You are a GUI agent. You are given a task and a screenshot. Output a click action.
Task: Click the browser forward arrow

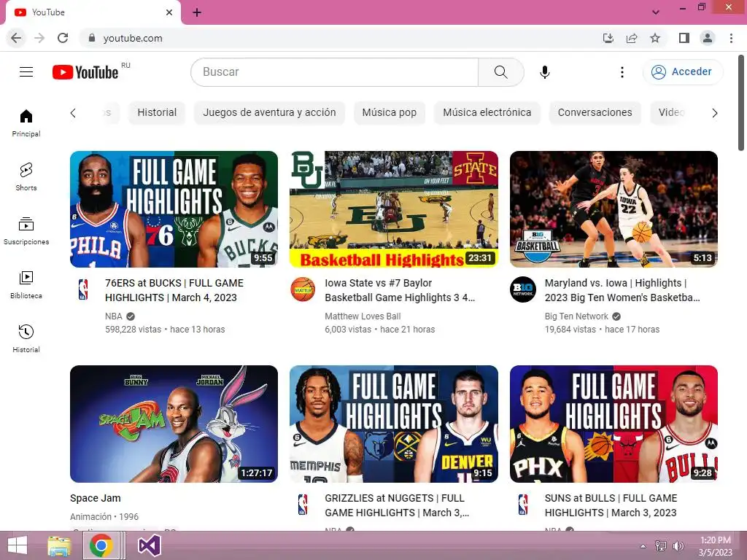pos(39,38)
